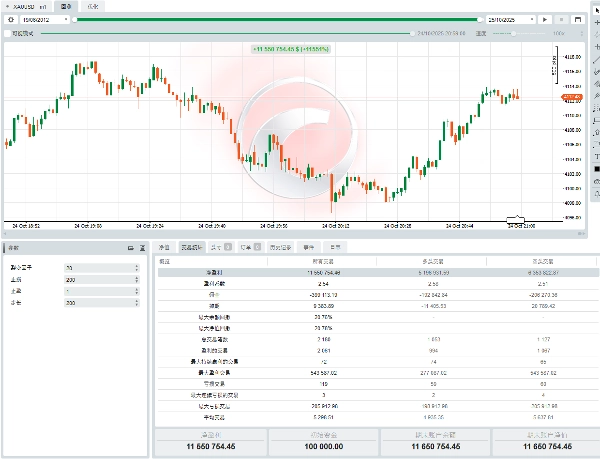This screenshot has width=600, height=459.
Task: Toggle full-screen chart layout icon
Action: [x=576, y=19]
